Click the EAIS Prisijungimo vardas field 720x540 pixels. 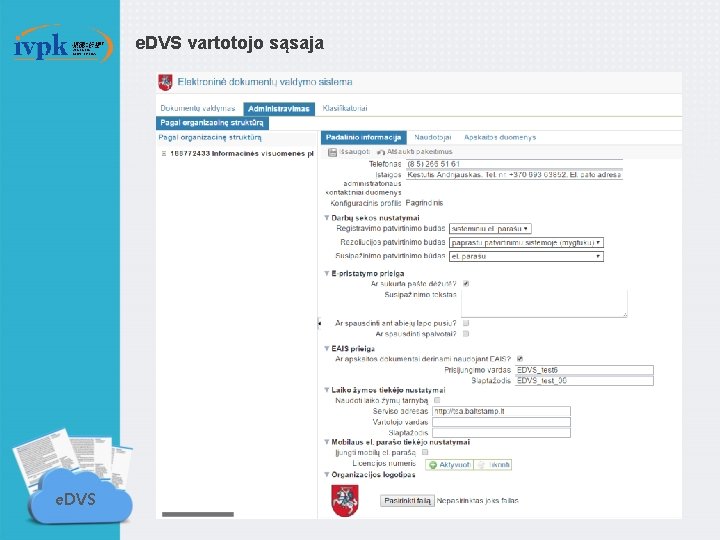[584, 370]
